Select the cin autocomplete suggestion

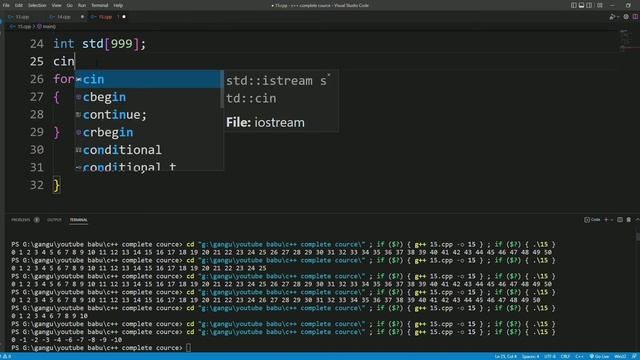[x=148, y=79]
